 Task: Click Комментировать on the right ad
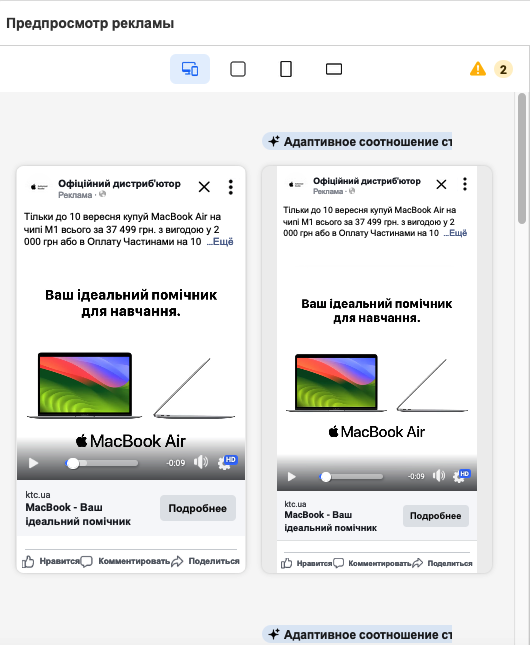coord(372,563)
